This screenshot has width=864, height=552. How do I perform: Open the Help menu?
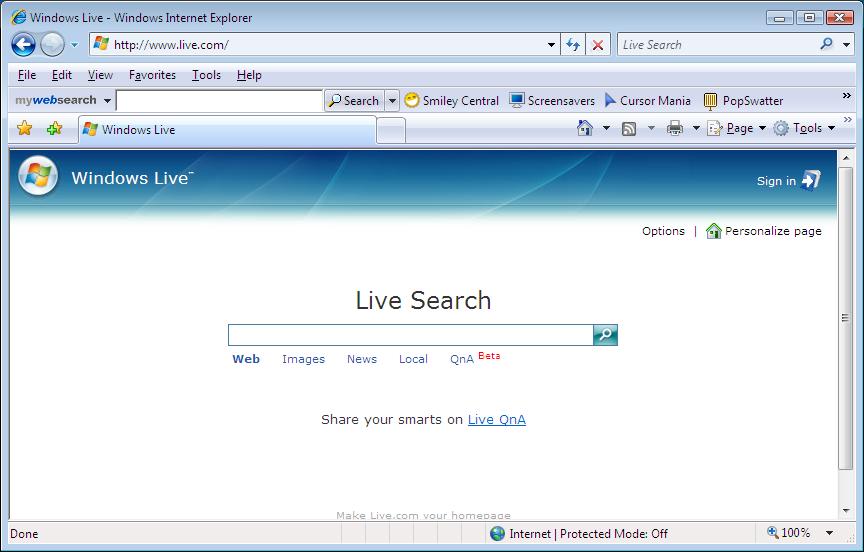pyautogui.click(x=249, y=75)
